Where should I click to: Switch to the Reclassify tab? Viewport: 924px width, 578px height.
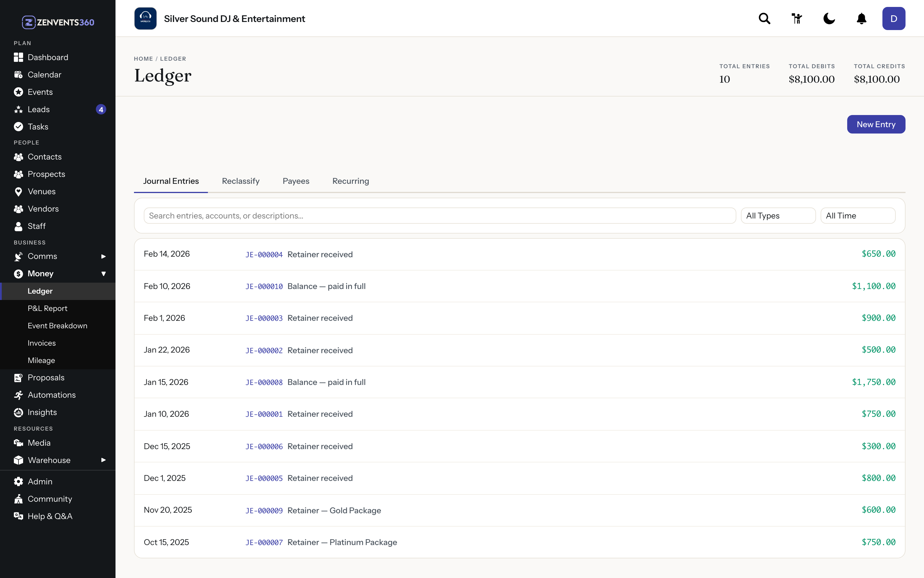241,181
